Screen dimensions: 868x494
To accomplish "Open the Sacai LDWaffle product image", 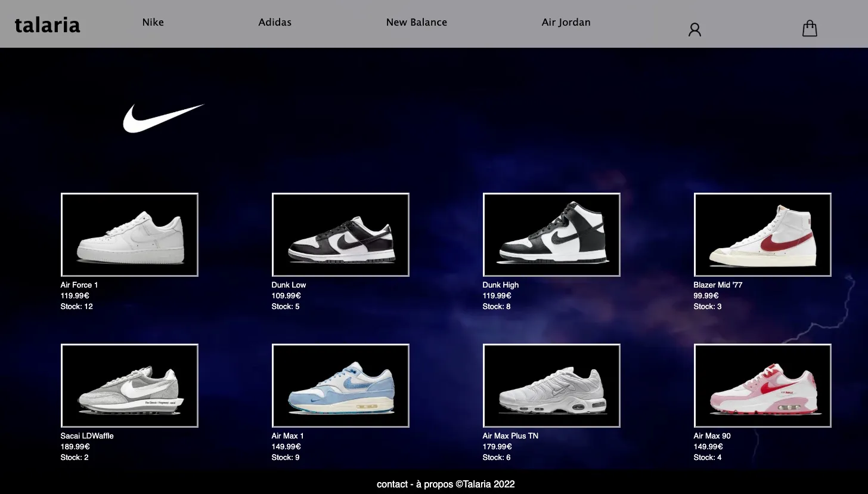I will click(x=129, y=385).
